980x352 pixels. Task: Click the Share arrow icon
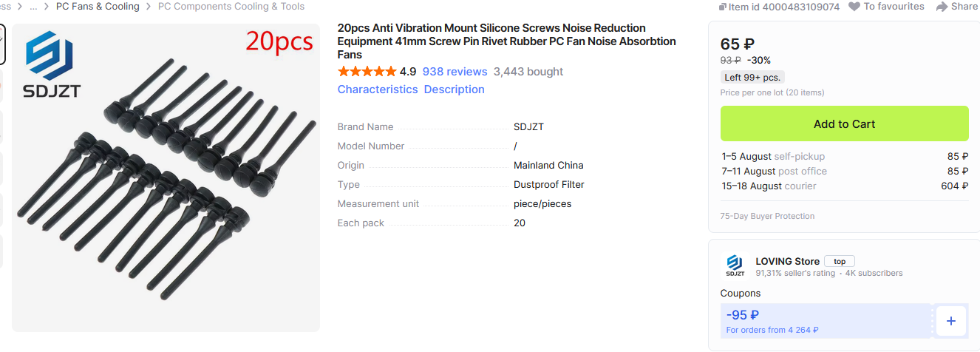[x=942, y=7]
